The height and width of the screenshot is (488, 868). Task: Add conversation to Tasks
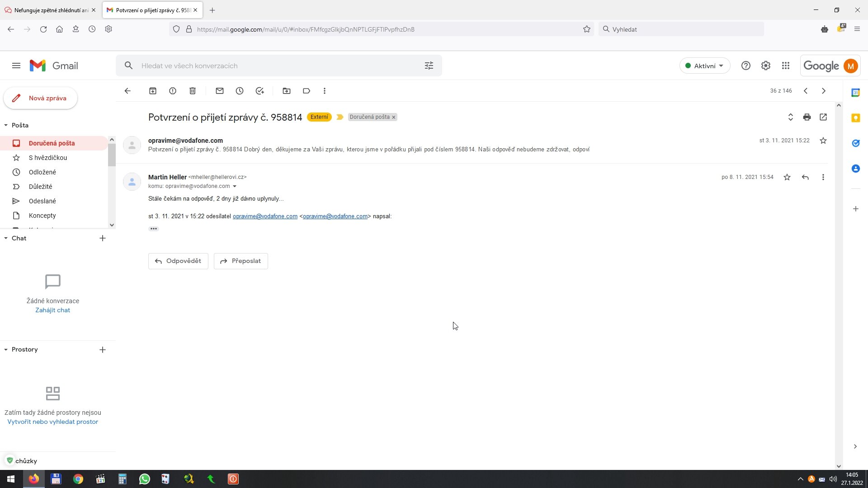tap(259, 91)
